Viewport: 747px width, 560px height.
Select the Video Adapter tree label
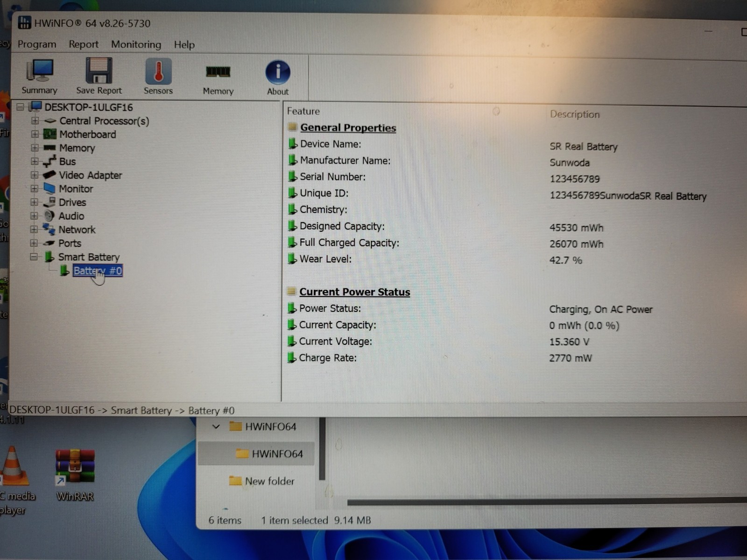coord(90,175)
